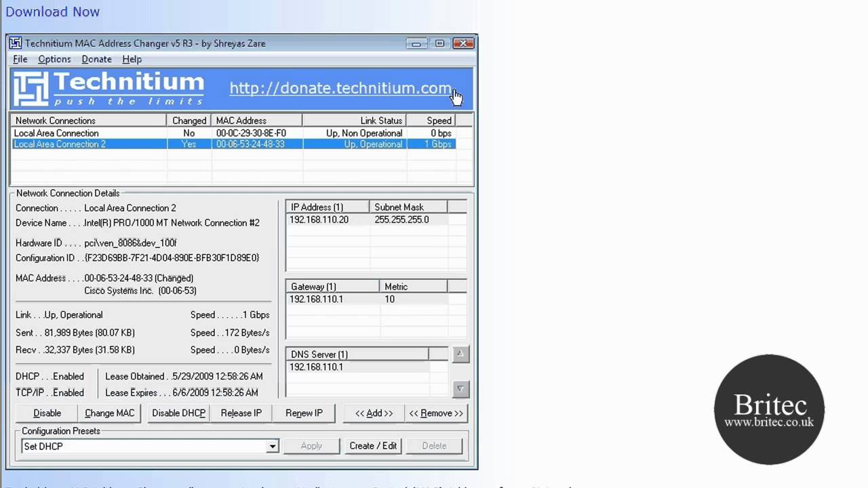
Task: Open the Donate menu
Action: tap(96, 60)
